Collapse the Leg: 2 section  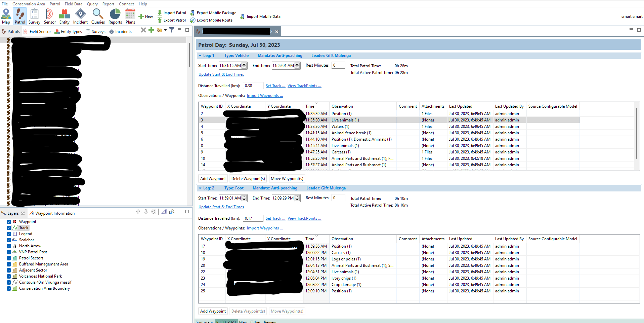coord(200,188)
